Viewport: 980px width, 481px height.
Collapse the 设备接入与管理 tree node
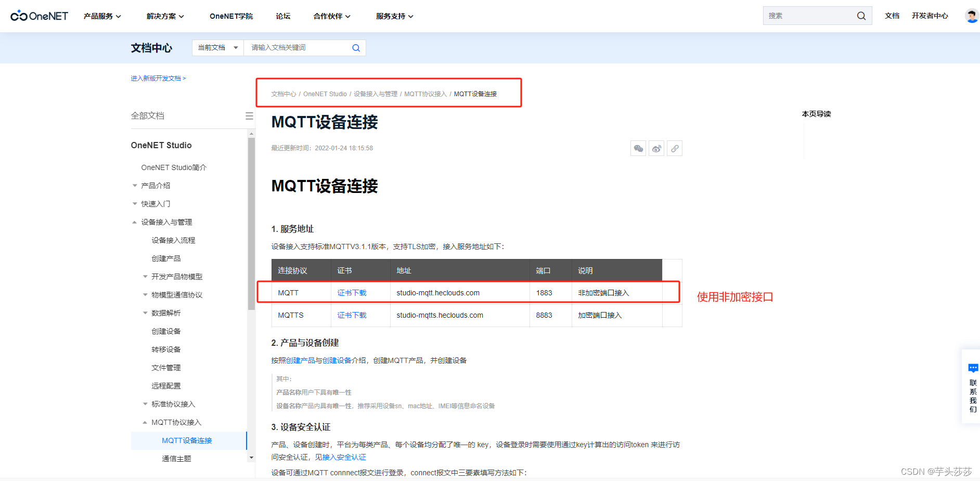[x=135, y=222]
